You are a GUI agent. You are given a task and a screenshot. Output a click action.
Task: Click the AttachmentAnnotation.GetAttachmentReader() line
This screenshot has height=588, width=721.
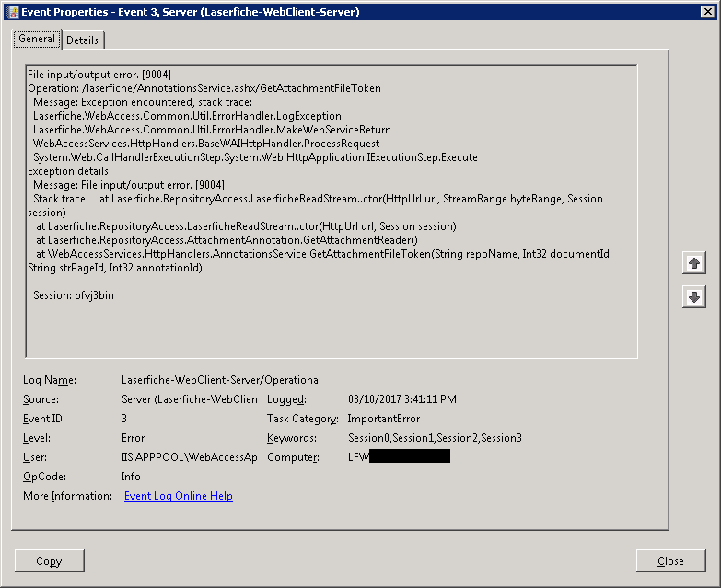(x=227, y=240)
